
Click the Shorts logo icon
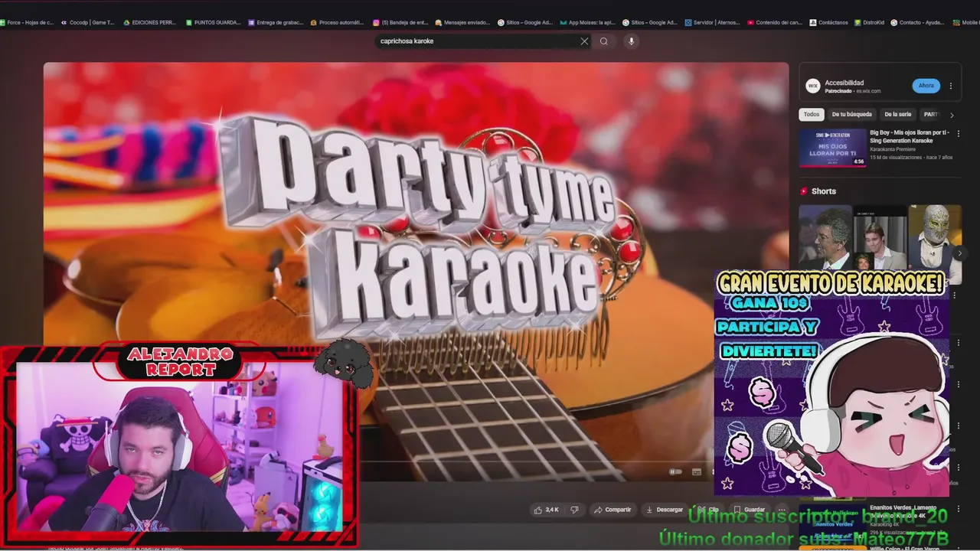(x=804, y=191)
